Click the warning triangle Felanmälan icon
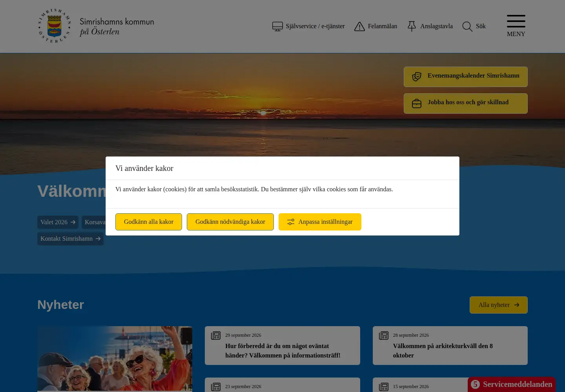This screenshot has height=392, width=565. (359, 26)
